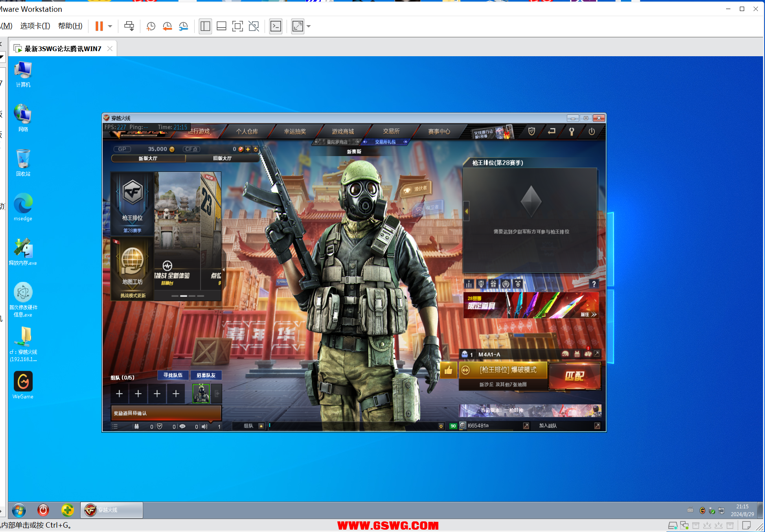Screen dimensions: 765x532
Task: Open the VMware power options dropdown arrow
Action: (110, 26)
